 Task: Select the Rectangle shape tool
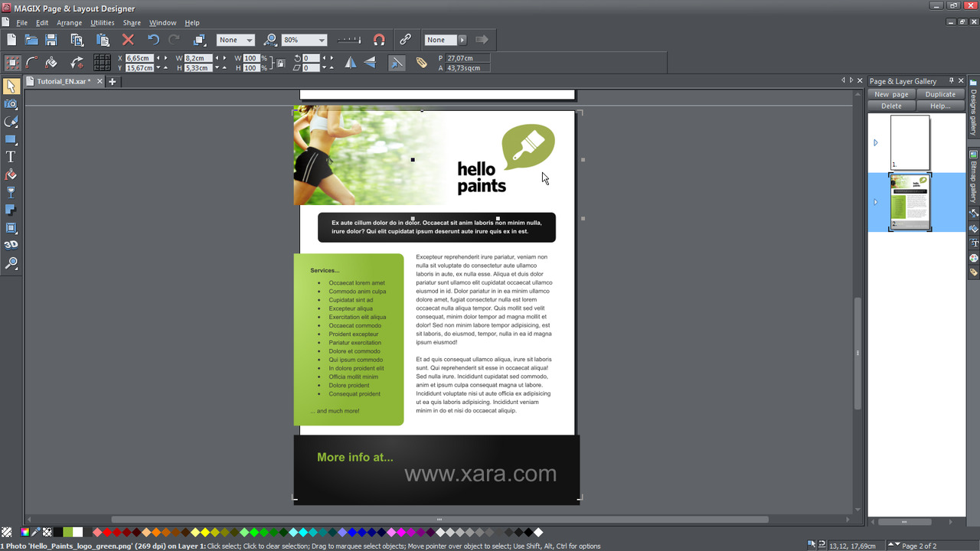11,139
